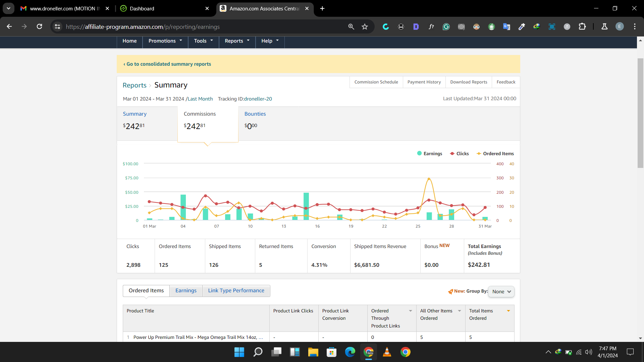Open Microsoft Store from taskbar
644x362 pixels.
click(x=331, y=352)
